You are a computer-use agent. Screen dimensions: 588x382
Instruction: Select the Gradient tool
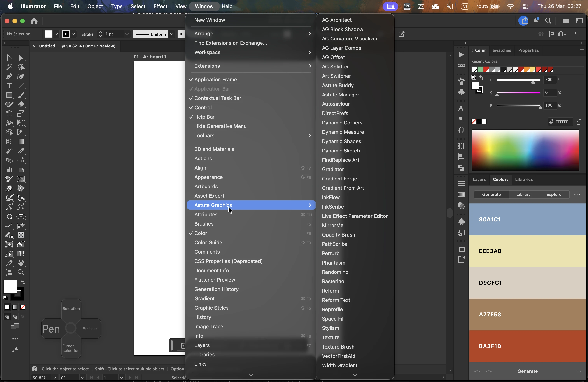point(21,142)
